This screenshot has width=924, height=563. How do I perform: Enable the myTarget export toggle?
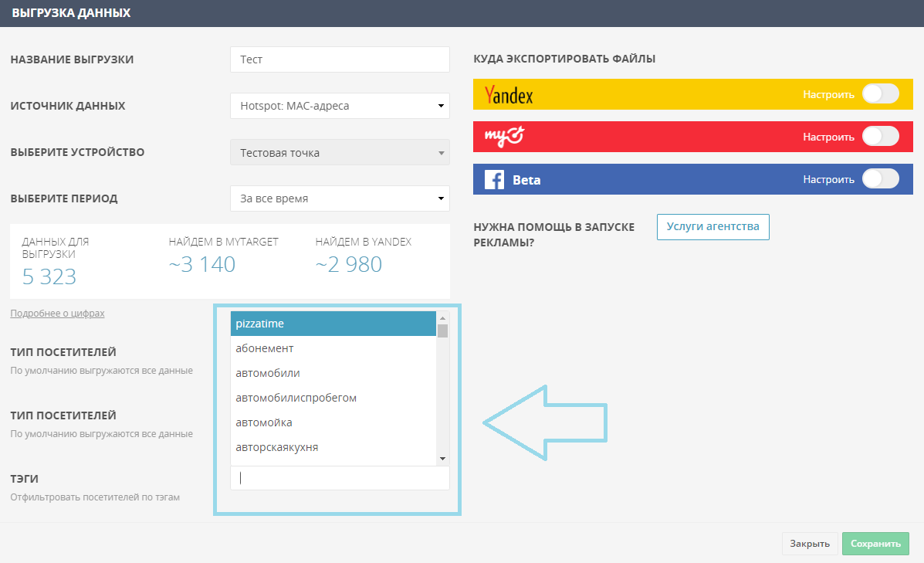click(x=881, y=136)
